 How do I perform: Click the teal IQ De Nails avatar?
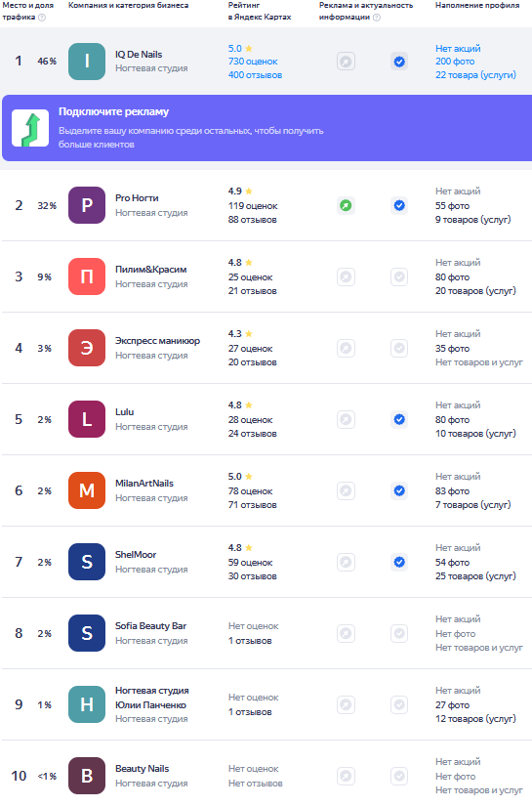click(87, 62)
